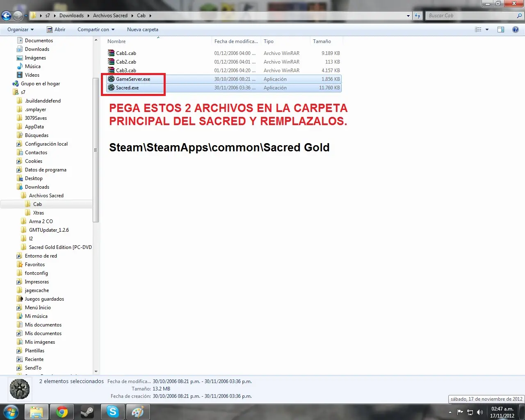Click the network tray icon
This screenshot has width=525, height=420.
click(470, 412)
